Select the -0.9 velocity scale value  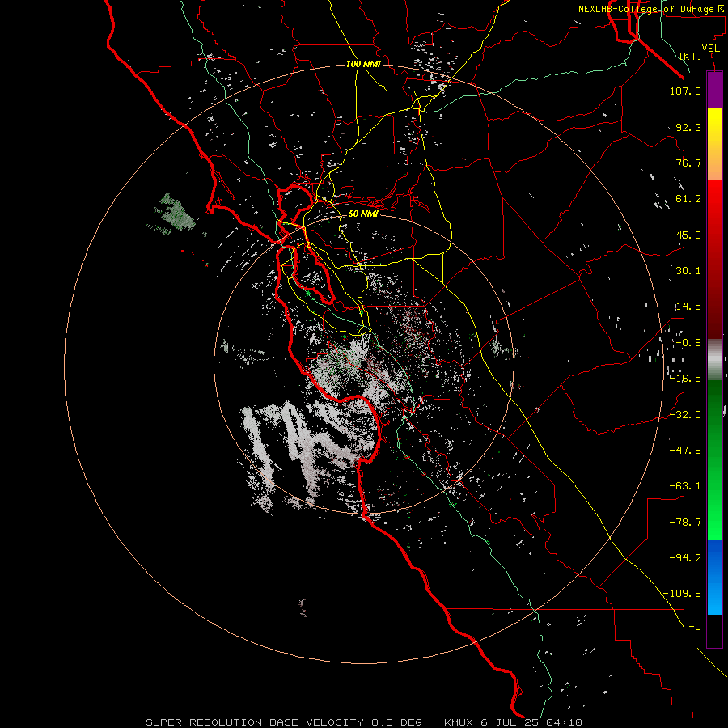point(688,343)
